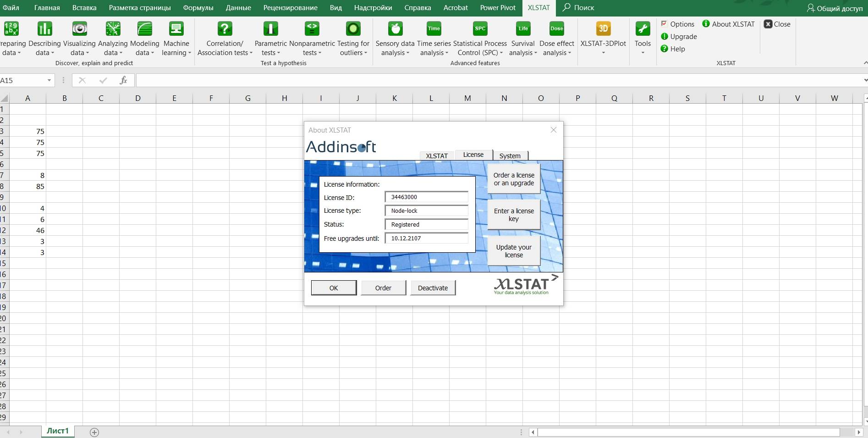
Task: Click About XLSTAT info icon
Action: [706, 24]
